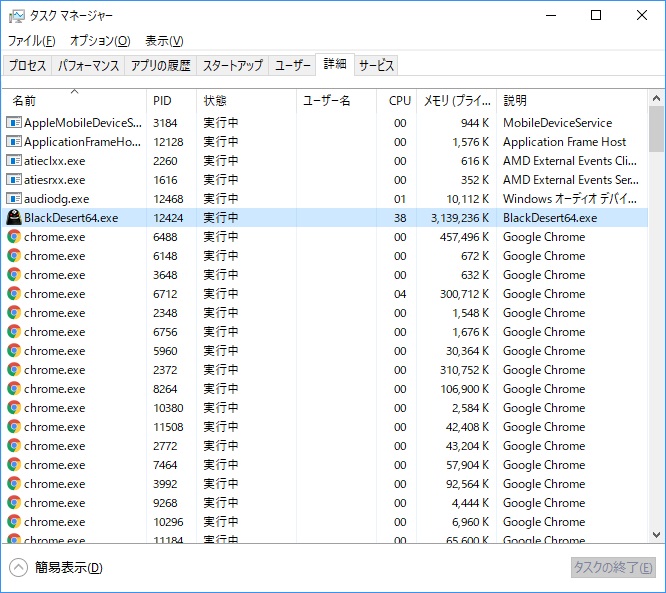This screenshot has width=666, height=593.
Task: Open the ファイル(F) menu
Action: [32, 41]
